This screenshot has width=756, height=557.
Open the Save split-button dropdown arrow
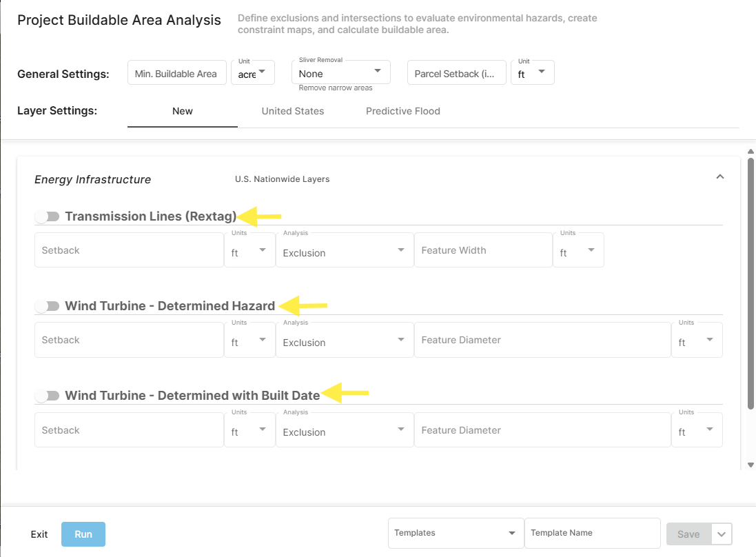click(x=721, y=534)
